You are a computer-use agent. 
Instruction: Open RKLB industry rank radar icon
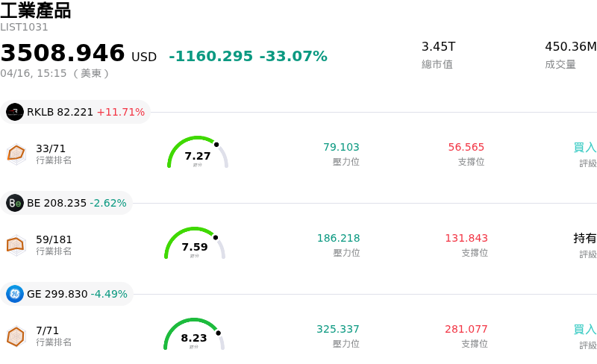point(16,154)
